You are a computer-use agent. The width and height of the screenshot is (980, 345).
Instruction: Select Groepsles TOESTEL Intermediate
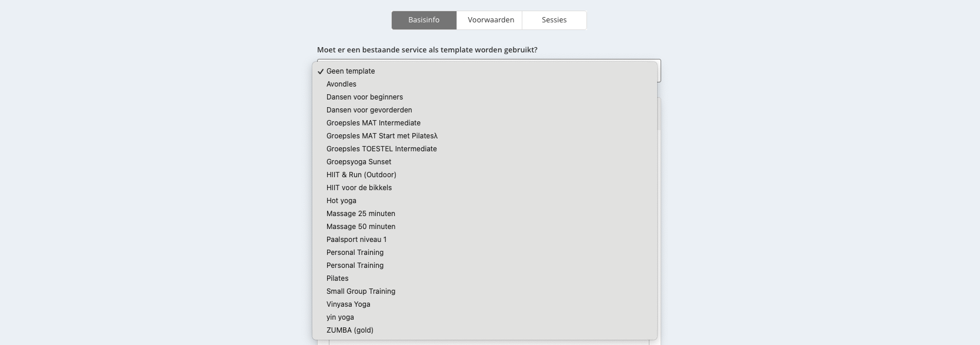pos(485,149)
